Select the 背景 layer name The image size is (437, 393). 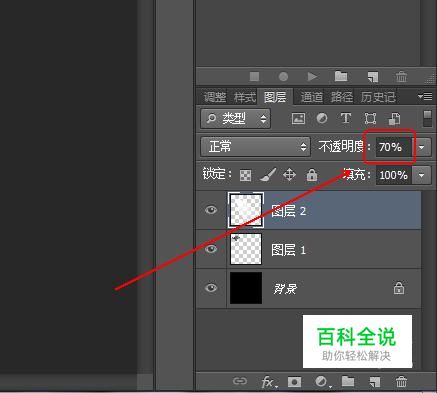tap(285, 289)
